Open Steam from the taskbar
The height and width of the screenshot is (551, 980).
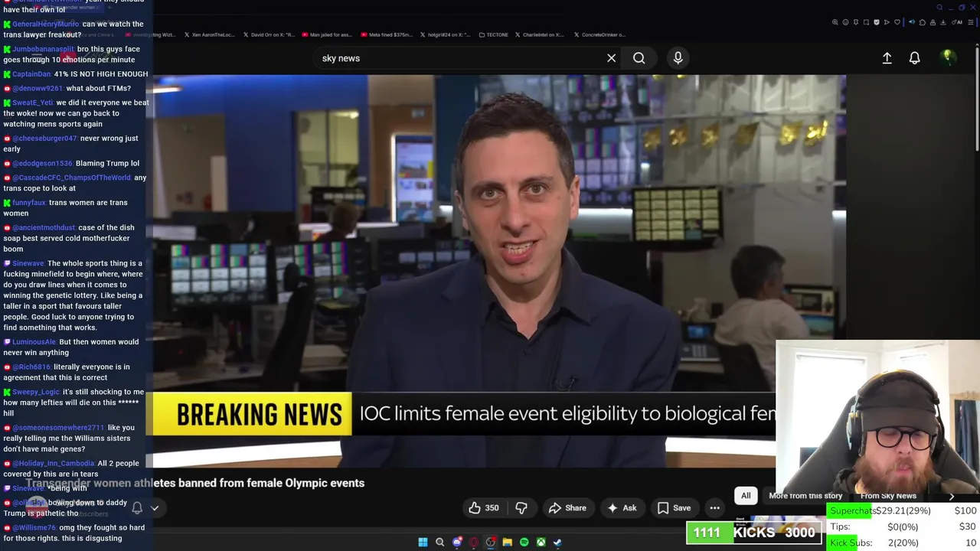[x=557, y=542]
